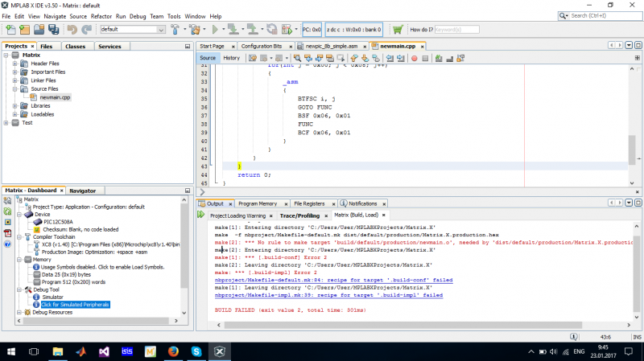
Task: Collapse the Source Files folder
Action: 14,89
